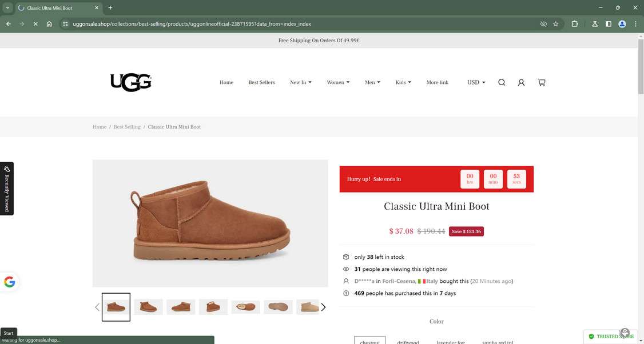Screen dimensions: 644x344
Task: Open a new browser tab
Action: click(110, 8)
